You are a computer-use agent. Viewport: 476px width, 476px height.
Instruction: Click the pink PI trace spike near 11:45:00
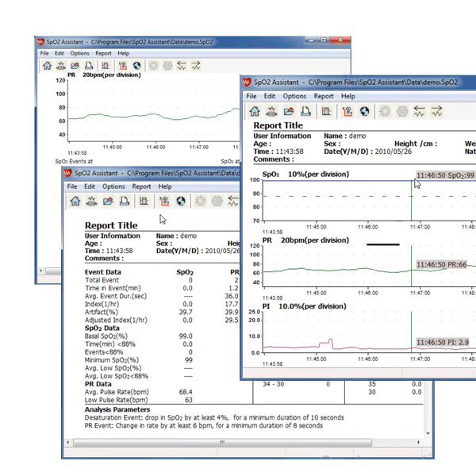(329, 340)
